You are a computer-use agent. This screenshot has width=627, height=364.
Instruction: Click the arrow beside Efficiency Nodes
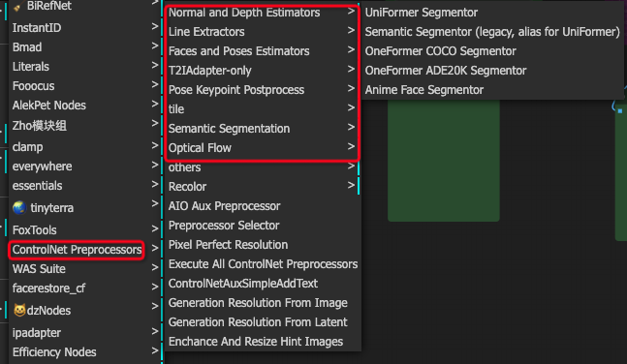pyautogui.click(x=155, y=350)
